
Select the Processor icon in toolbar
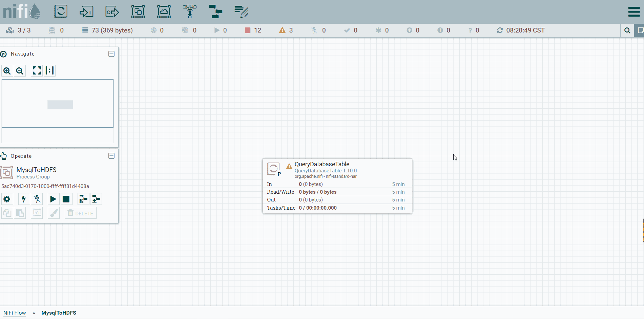pos(61,12)
